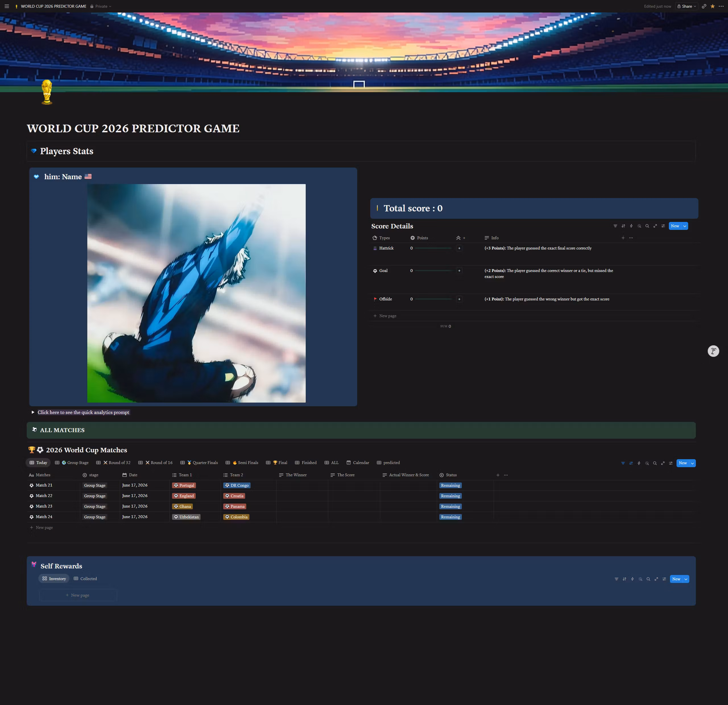This screenshot has height=705, width=728.
Task: Click the Offside points progress bar
Action: pyautogui.click(x=433, y=299)
